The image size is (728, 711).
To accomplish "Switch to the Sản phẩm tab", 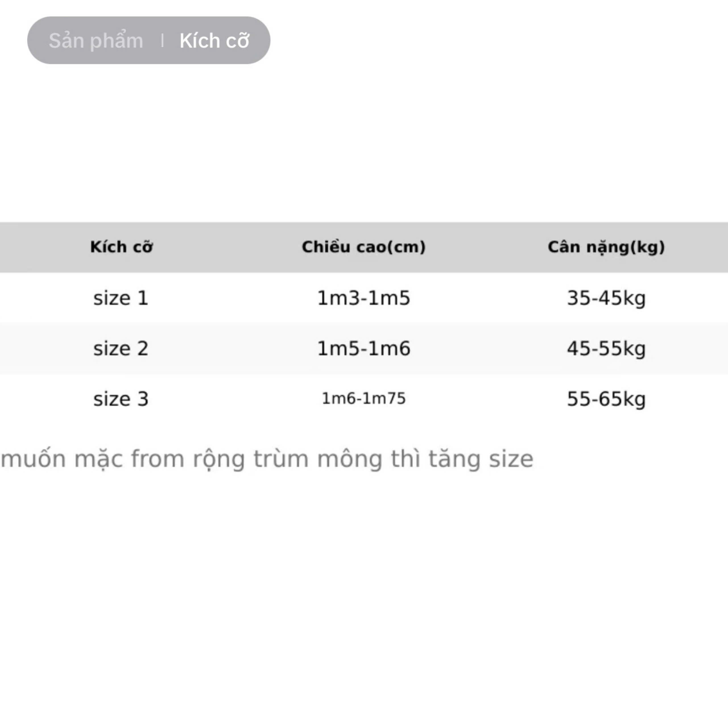I will point(96,41).
